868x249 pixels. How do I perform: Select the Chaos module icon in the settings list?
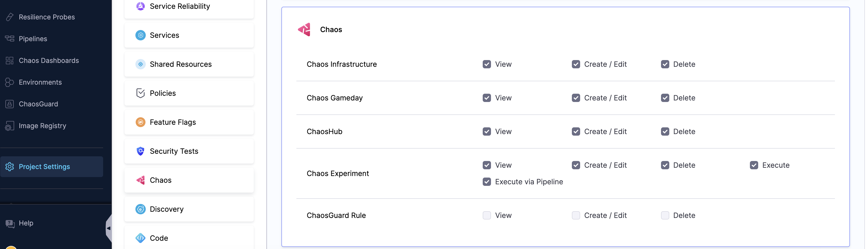tap(140, 180)
